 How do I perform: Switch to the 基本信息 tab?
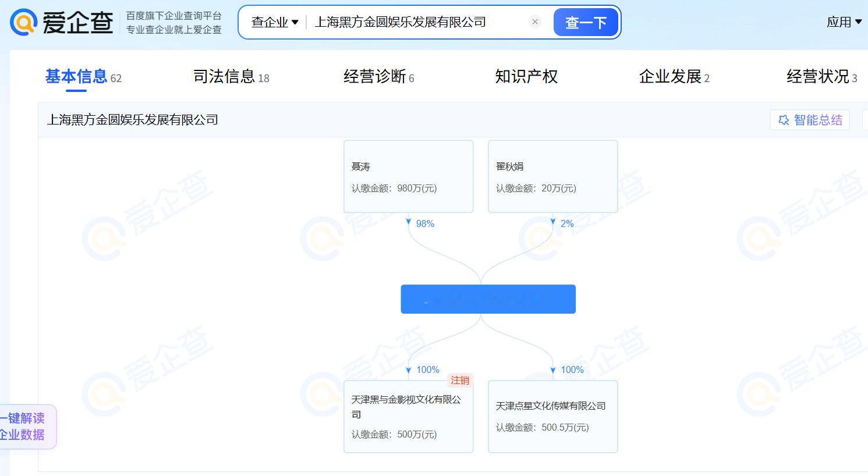[x=83, y=76]
